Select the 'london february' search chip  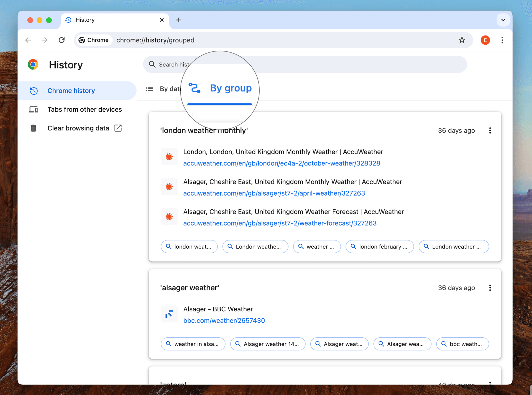coord(380,247)
